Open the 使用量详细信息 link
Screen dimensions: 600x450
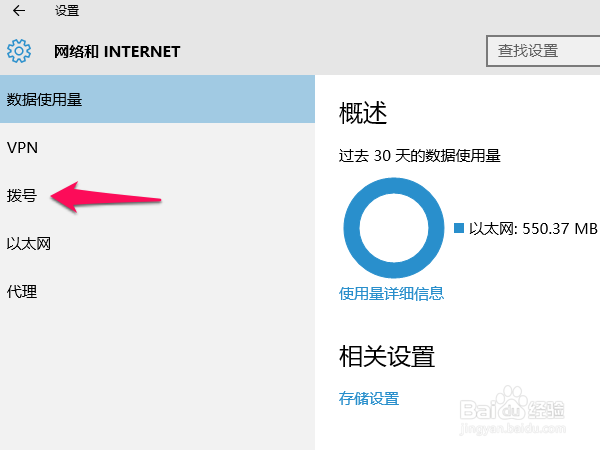[x=391, y=293]
